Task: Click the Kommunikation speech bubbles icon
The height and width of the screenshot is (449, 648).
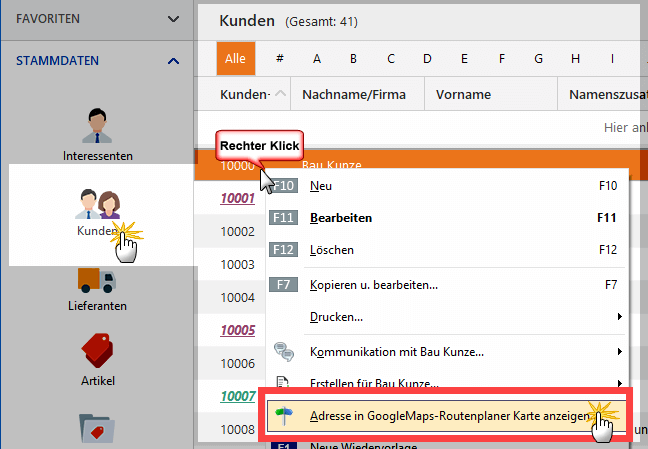Action: (283, 352)
